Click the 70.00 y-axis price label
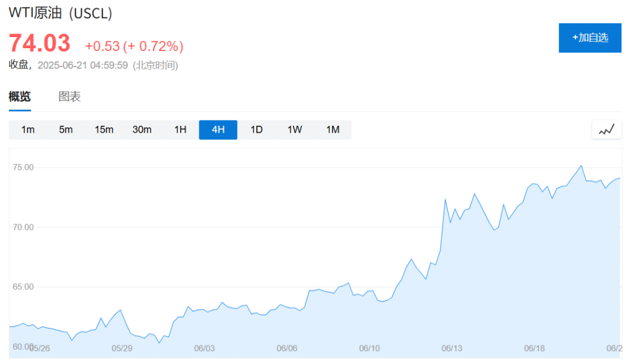The width and height of the screenshot is (626, 364). (x=23, y=227)
